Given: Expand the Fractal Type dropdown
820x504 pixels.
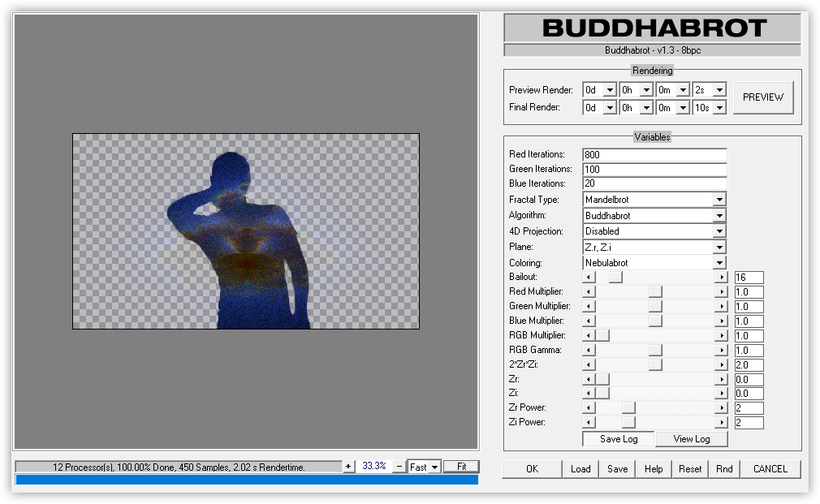Looking at the screenshot, I should coord(719,200).
